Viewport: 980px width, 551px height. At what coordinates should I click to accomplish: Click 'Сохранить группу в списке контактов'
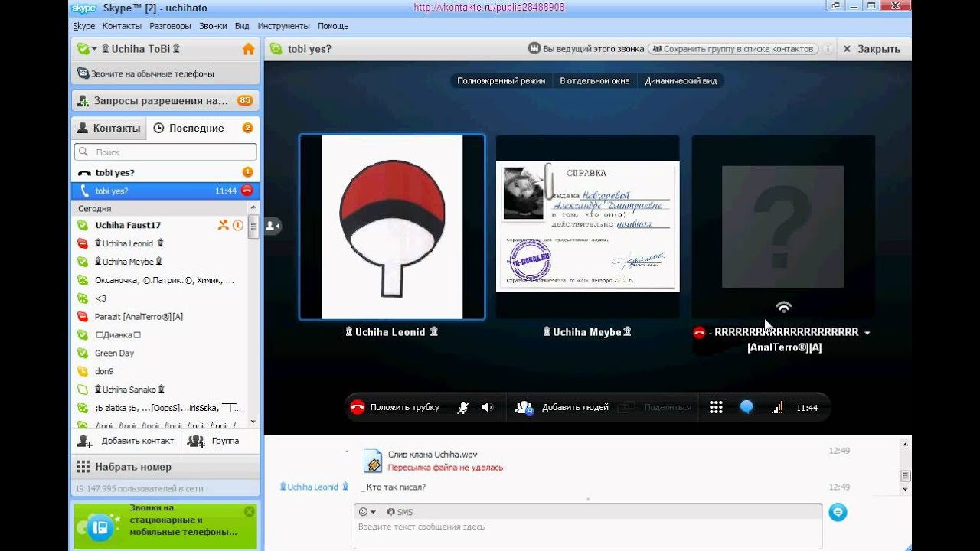[x=733, y=49]
